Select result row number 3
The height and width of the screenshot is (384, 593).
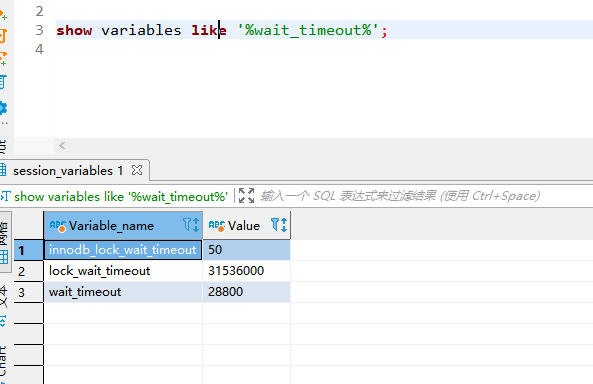[x=28, y=292]
